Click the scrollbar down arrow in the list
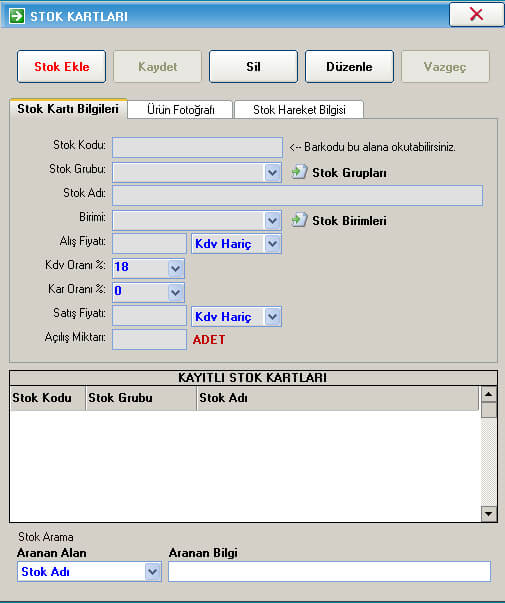The width and height of the screenshot is (505, 603). pyautogui.click(x=488, y=514)
